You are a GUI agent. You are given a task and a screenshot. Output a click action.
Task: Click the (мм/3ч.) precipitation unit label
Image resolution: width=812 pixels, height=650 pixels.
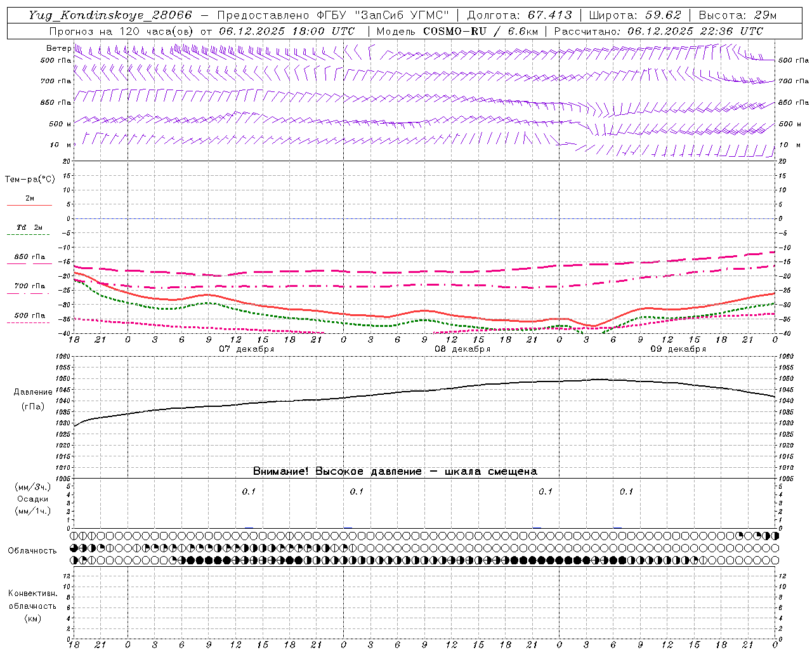33,487
